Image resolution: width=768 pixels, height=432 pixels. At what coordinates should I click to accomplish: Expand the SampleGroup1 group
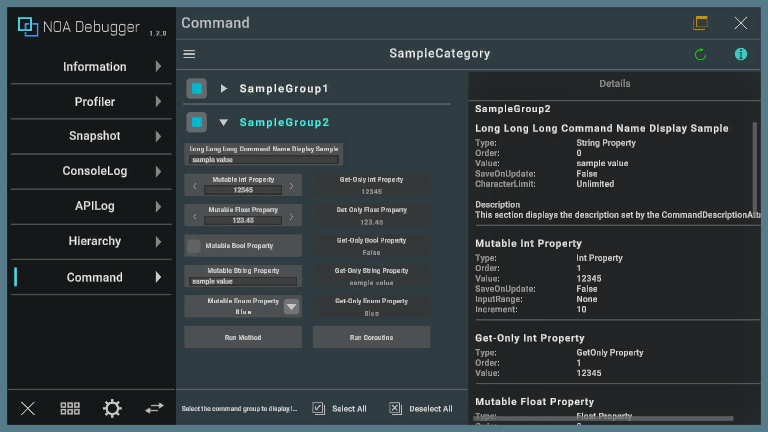click(224, 89)
